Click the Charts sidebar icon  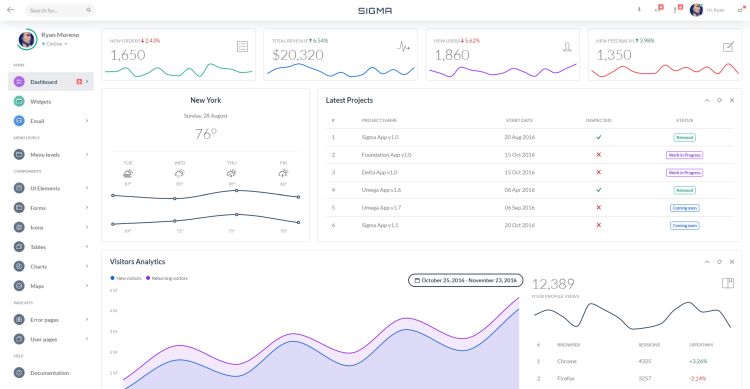[x=19, y=267]
